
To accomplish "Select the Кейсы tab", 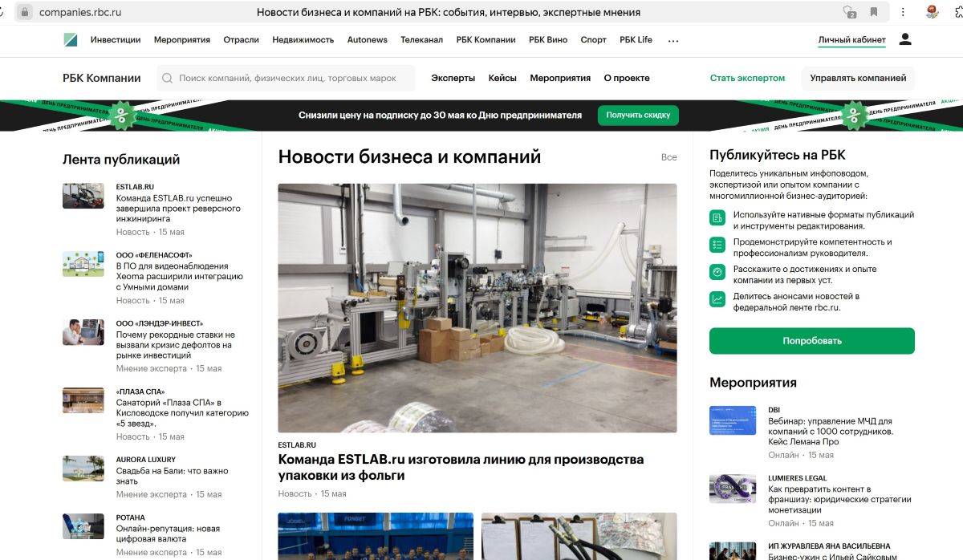I will coord(502,79).
